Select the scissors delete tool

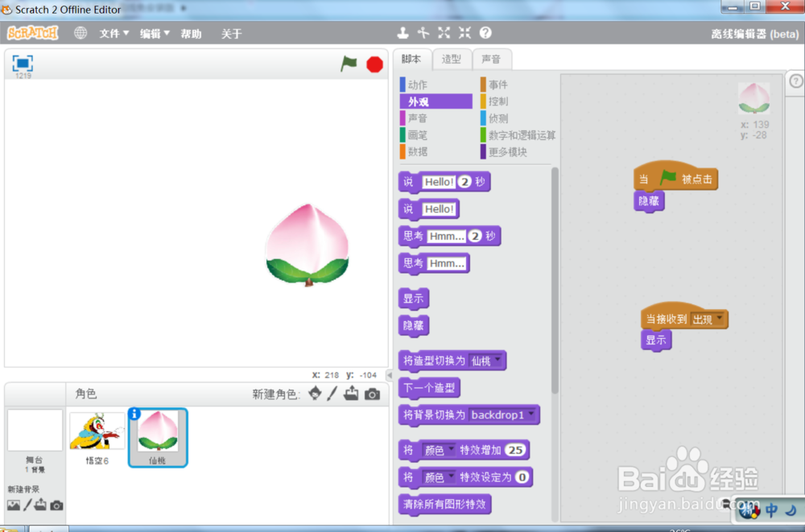click(x=423, y=33)
